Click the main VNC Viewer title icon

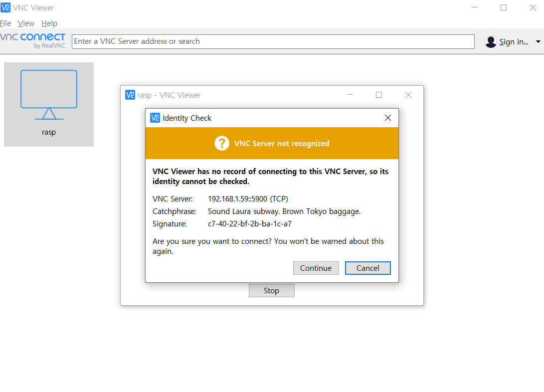click(5, 7)
